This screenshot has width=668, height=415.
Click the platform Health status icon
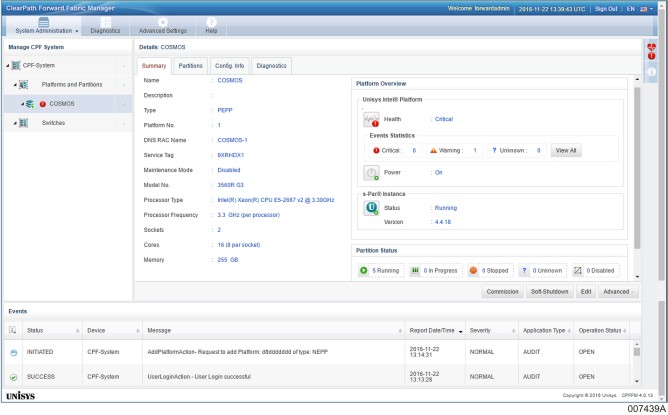(x=370, y=118)
